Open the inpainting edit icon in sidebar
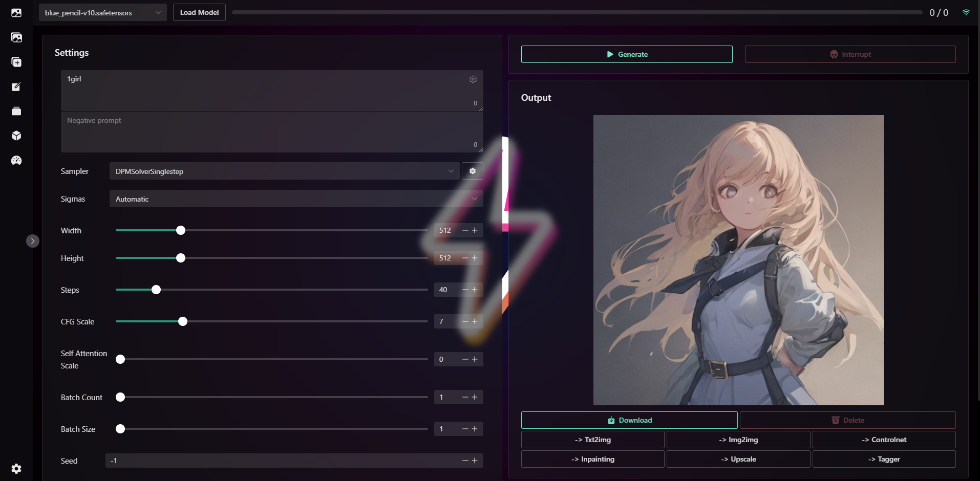Image resolution: width=980 pixels, height=481 pixels. pyautogui.click(x=17, y=86)
